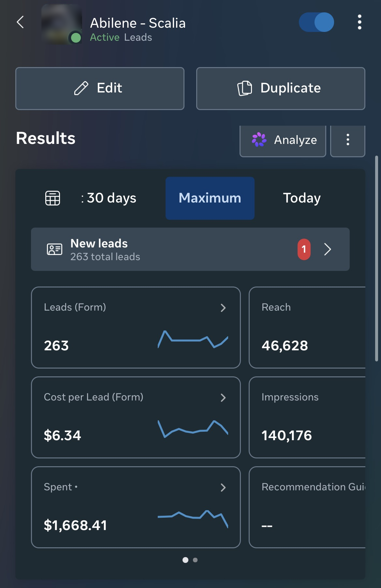Open the Recommendation Guide card
Viewport: 381px width, 588px height.
307,507
